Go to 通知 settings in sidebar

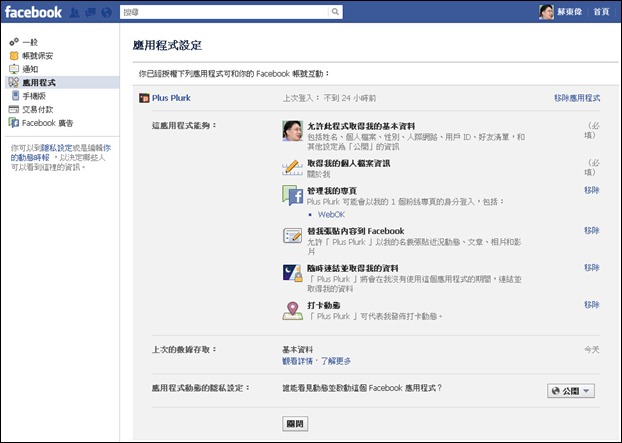click(x=29, y=70)
